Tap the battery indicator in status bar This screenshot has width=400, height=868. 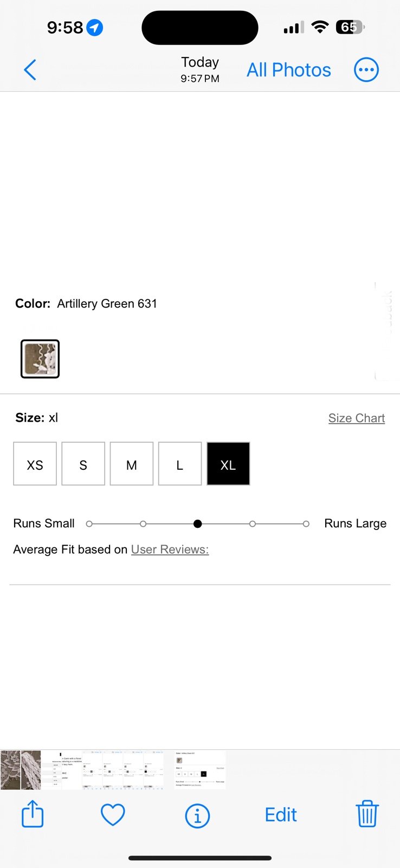[351, 27]
